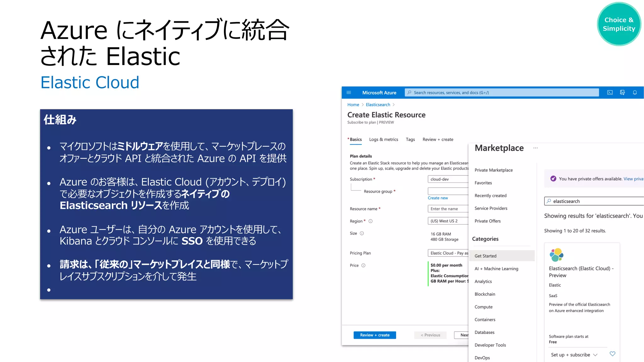Open the Region dropdown showing West US 2
The height and width of the screenshot is (362, 644).
(448, 221)
